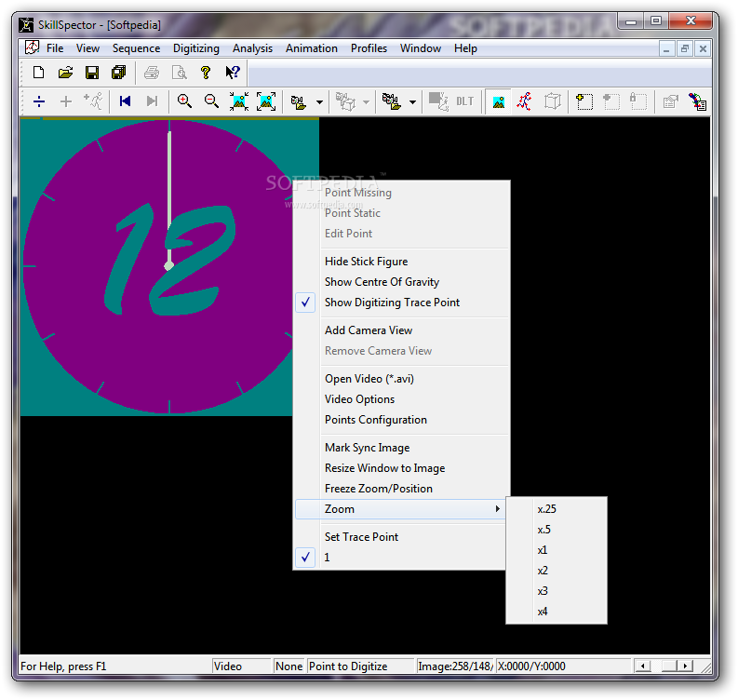The width and height of the screenshot is (738, 700).
Task: Select Open Video (*.avi) entry
Action: coord(401,379)
